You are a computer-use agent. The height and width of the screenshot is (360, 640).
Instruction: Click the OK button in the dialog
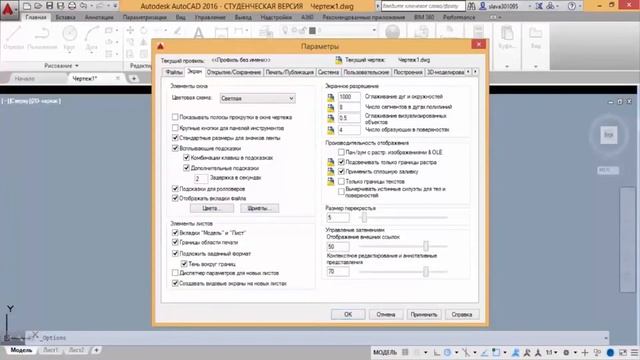pos(348,314)
